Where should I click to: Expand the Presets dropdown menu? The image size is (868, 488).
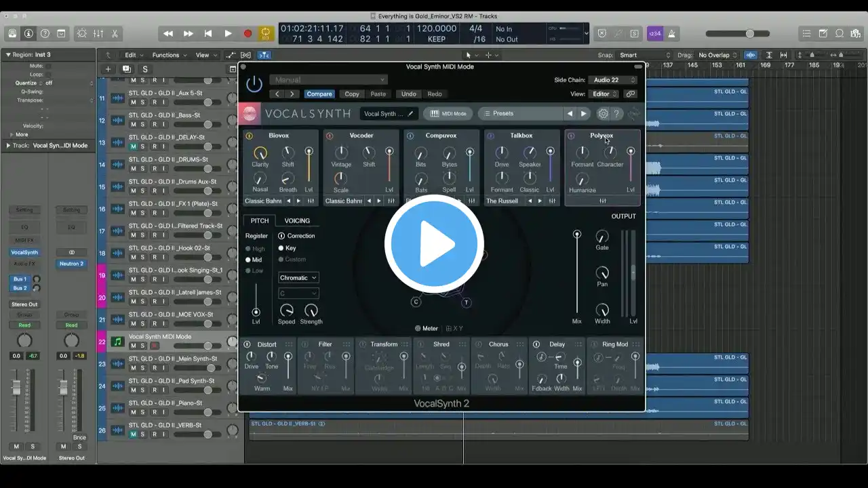(x=520, y=114)
